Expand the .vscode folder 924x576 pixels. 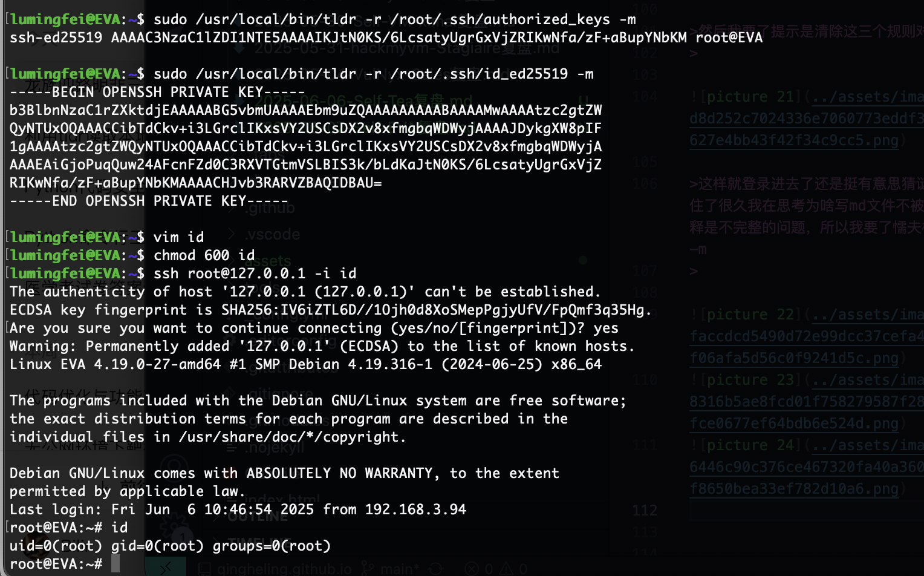click(272, 234)
